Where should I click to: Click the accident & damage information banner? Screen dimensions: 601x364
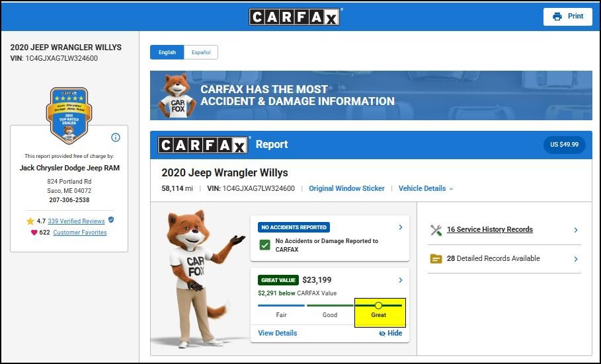tap(371, 95)
